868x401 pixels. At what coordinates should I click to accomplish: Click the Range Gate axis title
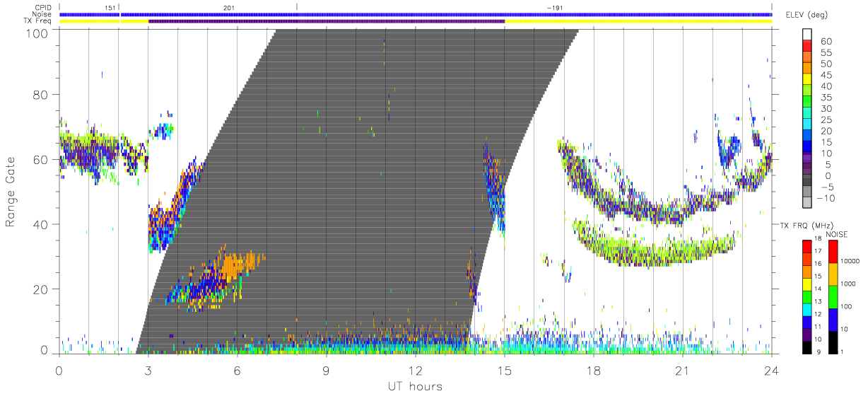tap(11, 191)
